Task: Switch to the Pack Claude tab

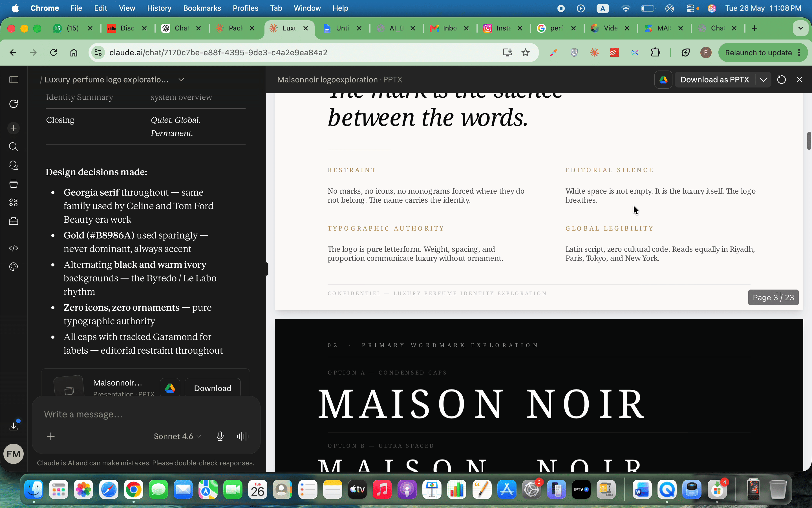Action: tap(235, 28)
